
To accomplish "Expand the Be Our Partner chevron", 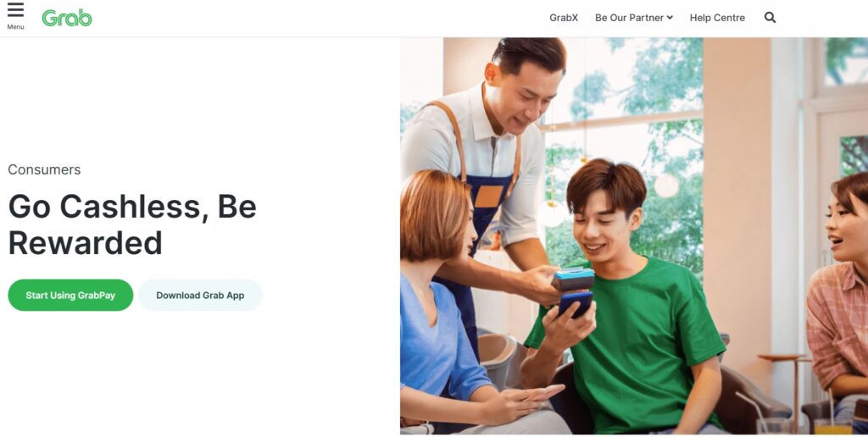I will 670,18.
